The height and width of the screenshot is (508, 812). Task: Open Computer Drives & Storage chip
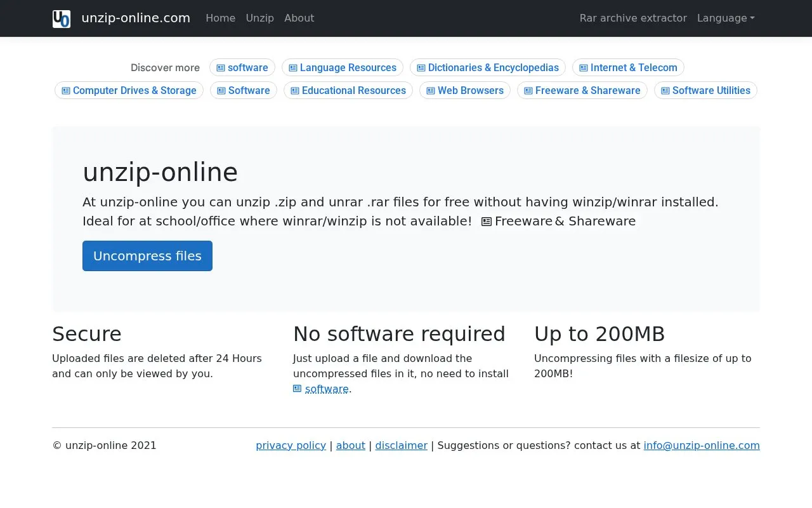(x=129, y=90)
